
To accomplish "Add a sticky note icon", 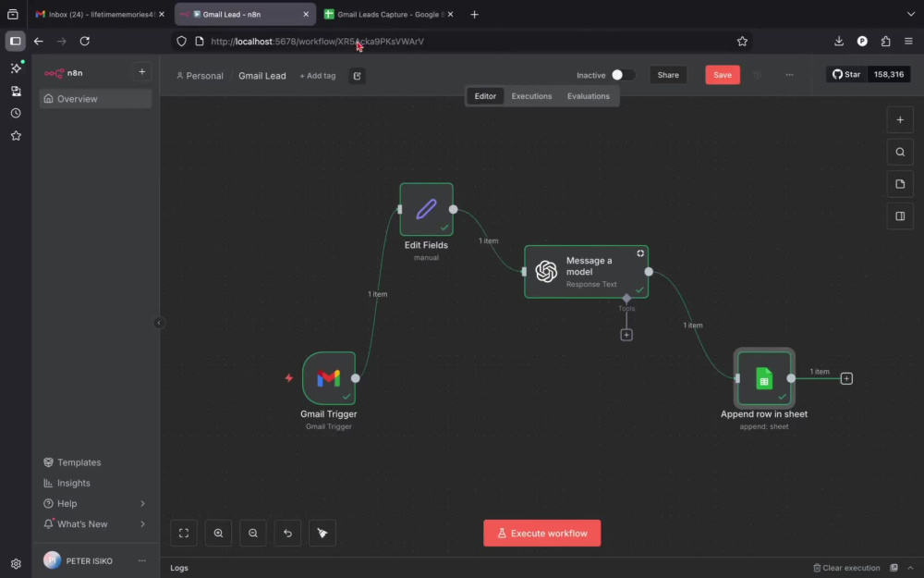I will [x=900, y=184].
